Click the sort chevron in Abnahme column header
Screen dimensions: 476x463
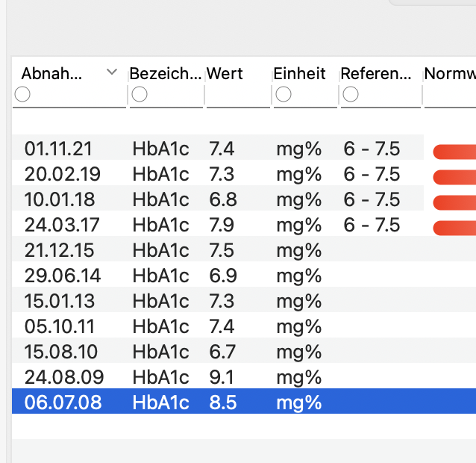(112, 72)
